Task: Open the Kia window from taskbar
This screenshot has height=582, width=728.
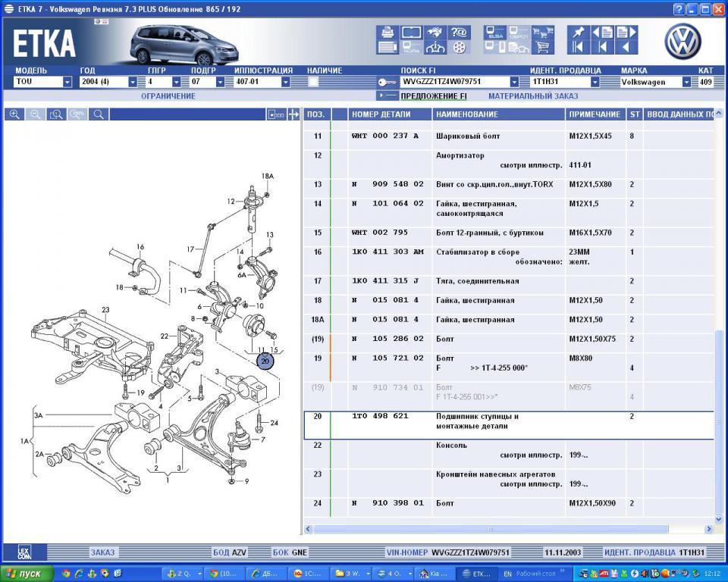Action: coord(435,574)
